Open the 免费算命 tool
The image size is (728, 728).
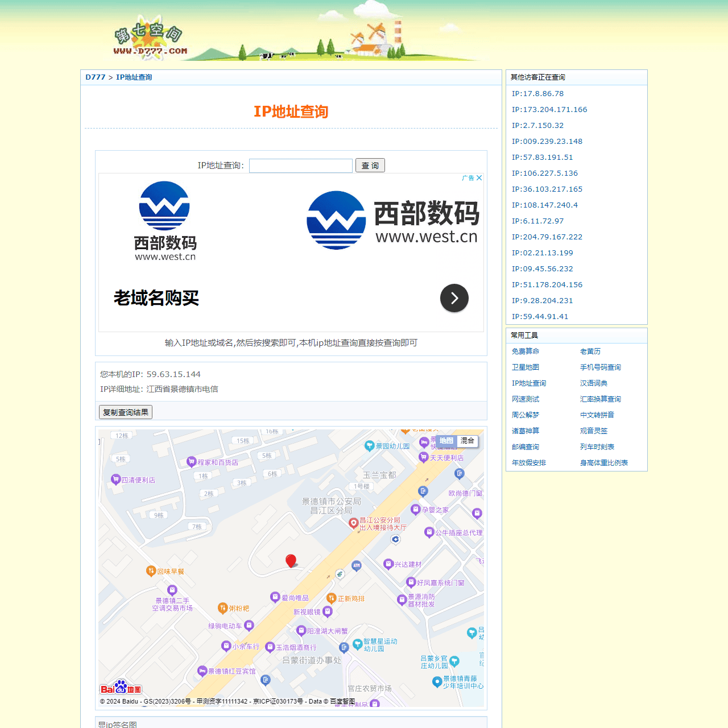526,351
